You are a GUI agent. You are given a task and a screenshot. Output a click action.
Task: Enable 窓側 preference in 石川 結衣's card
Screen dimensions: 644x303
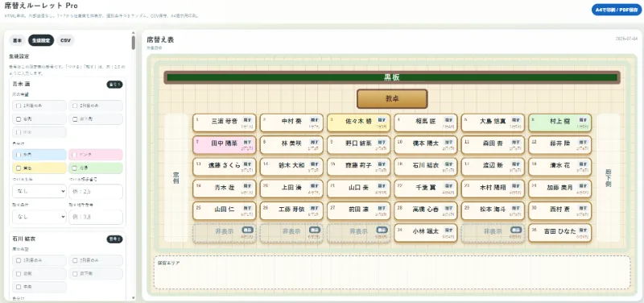[19, 273]
